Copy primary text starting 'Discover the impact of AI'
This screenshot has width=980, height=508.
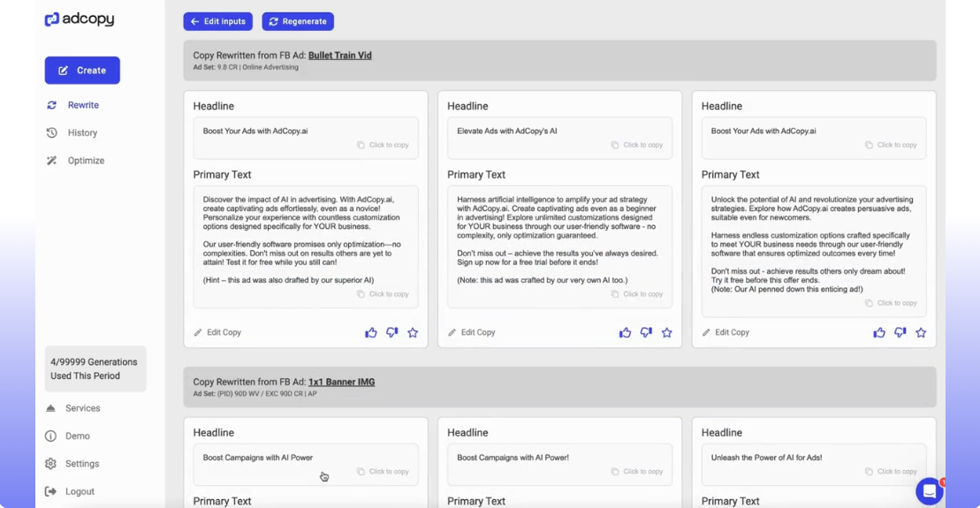[384, 294]
